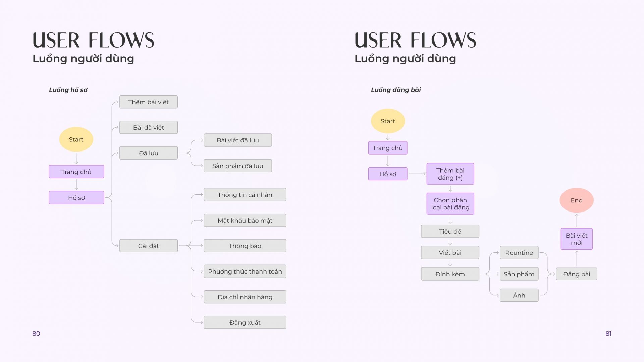The height and width of the screenshot is (362, 644).
Task: Click the Cài đặt node
Action: [149, 246]
